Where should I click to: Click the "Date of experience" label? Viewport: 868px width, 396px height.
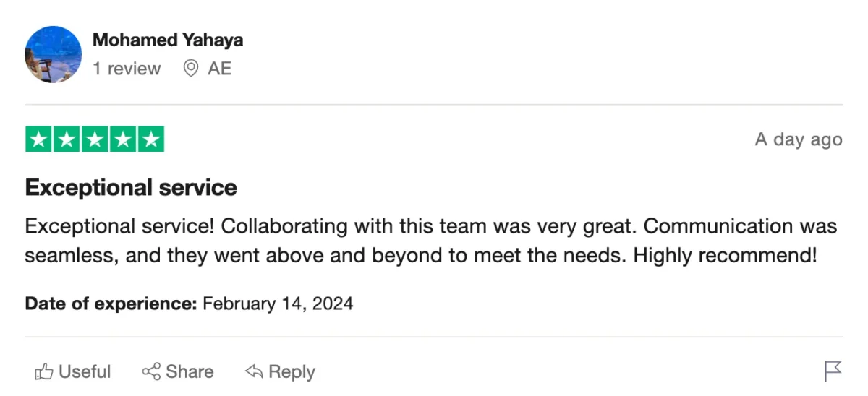click(111, 304)
